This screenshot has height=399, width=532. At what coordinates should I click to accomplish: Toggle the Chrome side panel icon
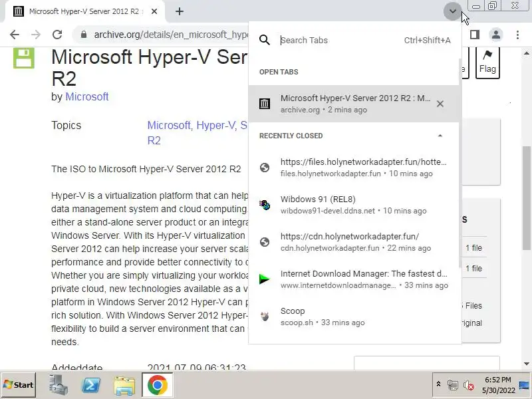point(475,35)
